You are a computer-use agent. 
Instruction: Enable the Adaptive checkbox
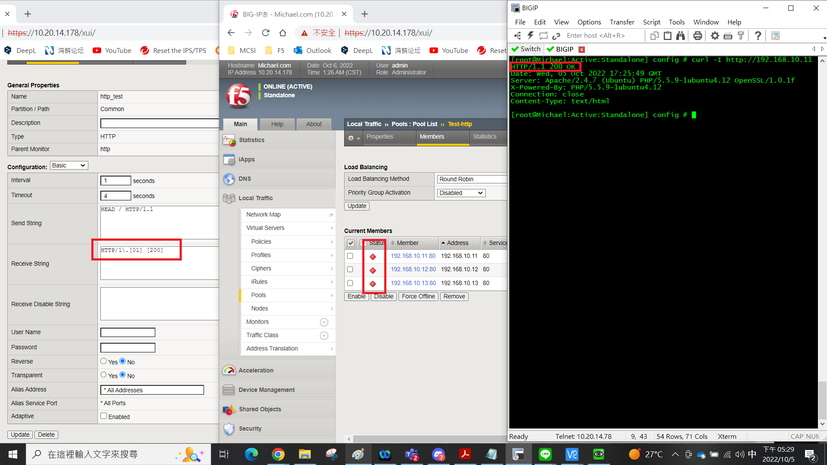click(104, 416)
